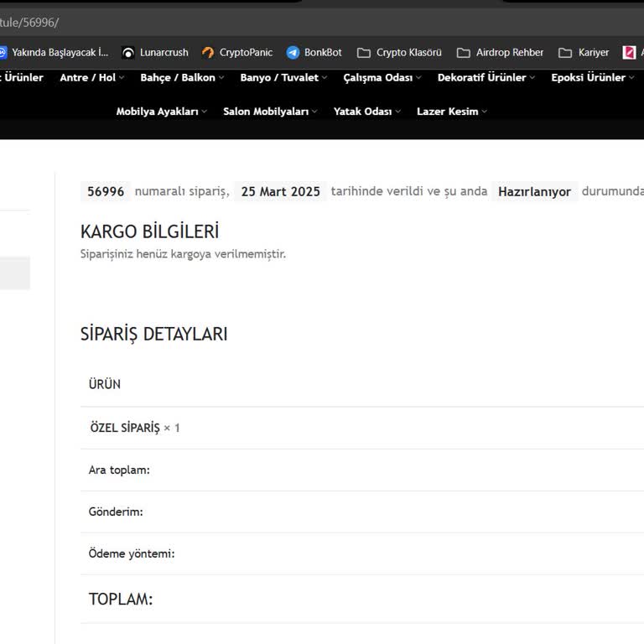644x644 pixels.
Task: Expand the Çalışma Odası category
Action: coord(382,78)
